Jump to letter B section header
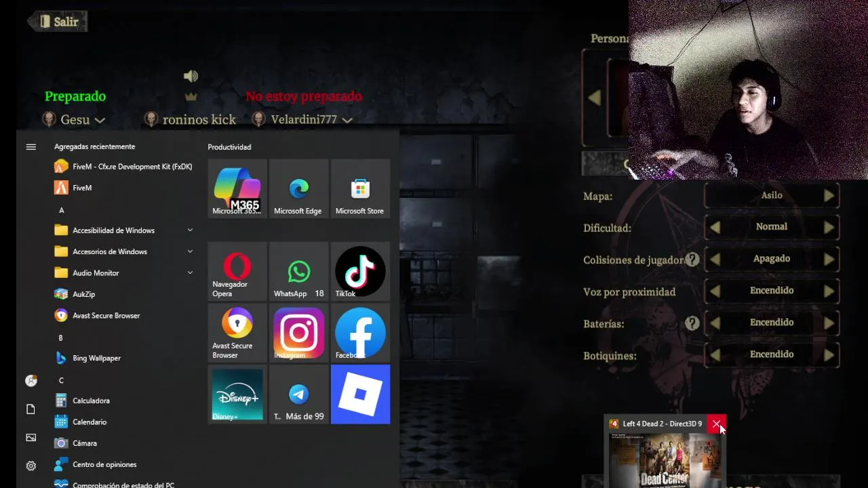The height and width of the screenshot is (488, 868). pos(61,338)
